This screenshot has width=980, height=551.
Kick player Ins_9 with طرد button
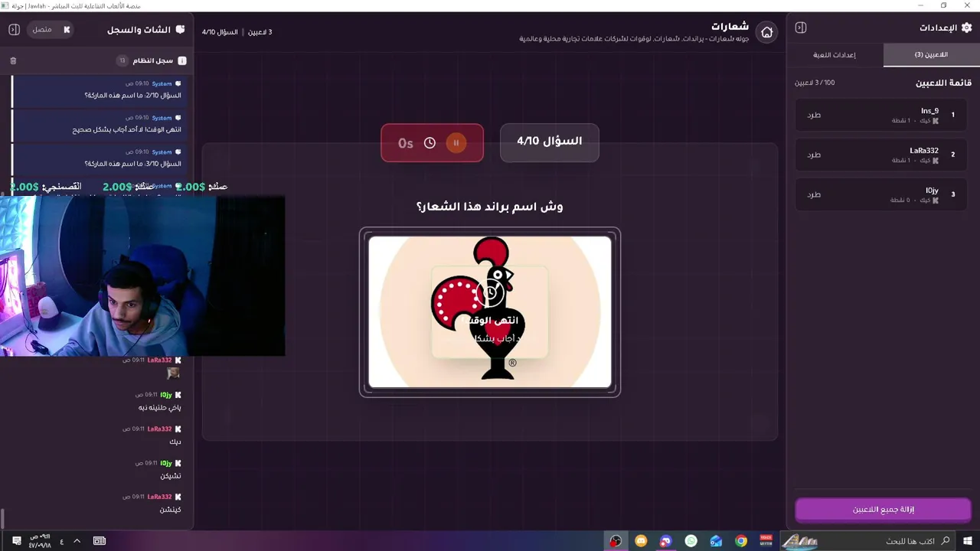[x=814, y=115]
